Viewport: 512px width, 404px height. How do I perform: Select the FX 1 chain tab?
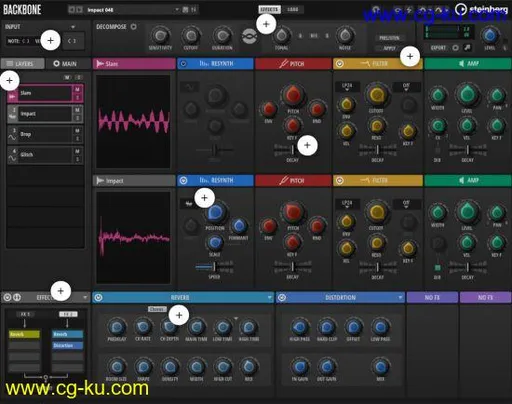(25, 314)
